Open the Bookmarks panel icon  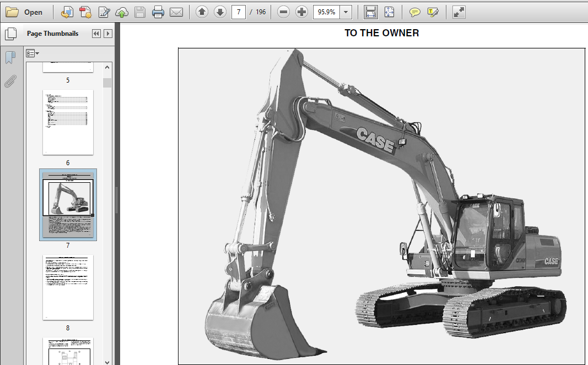10,57
